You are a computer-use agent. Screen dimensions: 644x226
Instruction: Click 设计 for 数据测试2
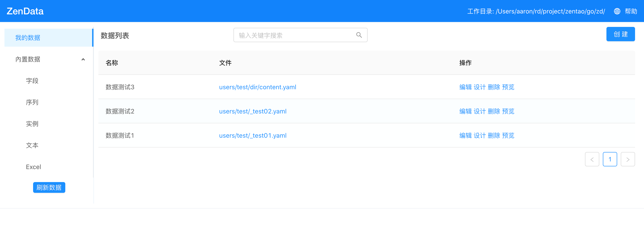point(479,111)
